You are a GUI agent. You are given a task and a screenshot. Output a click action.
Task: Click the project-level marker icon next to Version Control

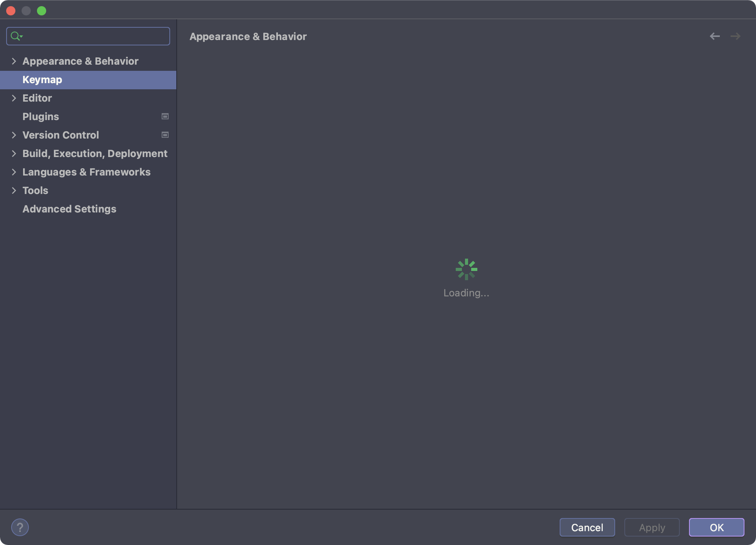pos(165,135)
